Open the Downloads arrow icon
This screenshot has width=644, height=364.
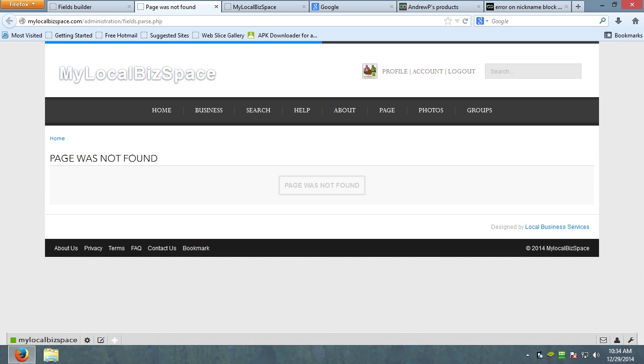click(x=618, y=21)
